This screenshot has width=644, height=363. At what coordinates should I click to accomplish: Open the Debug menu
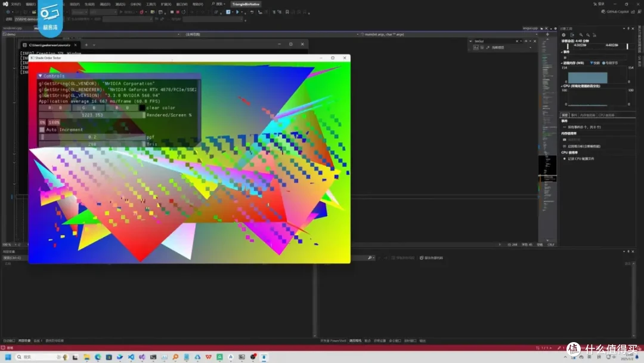(x=105, y=4)
